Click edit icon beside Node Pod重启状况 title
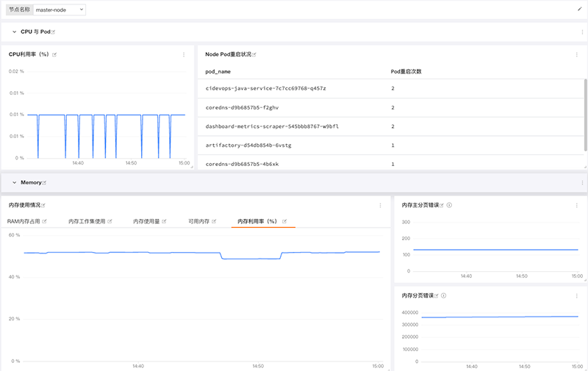The height and width of the screenshot is (371, 588). coord(254,54)
